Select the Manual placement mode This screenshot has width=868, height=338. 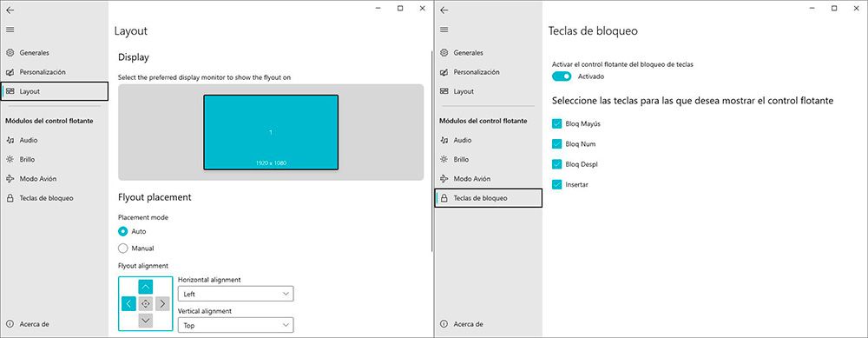(123, 249)
